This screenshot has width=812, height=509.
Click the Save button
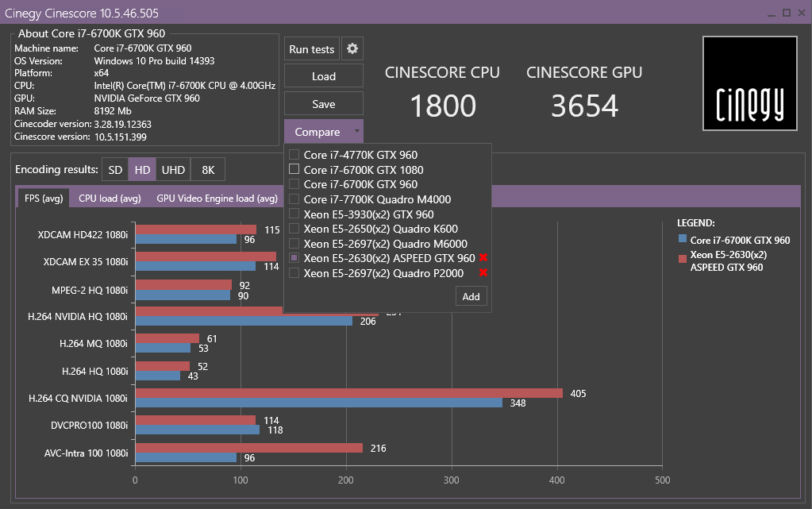[x=324, y=104]
